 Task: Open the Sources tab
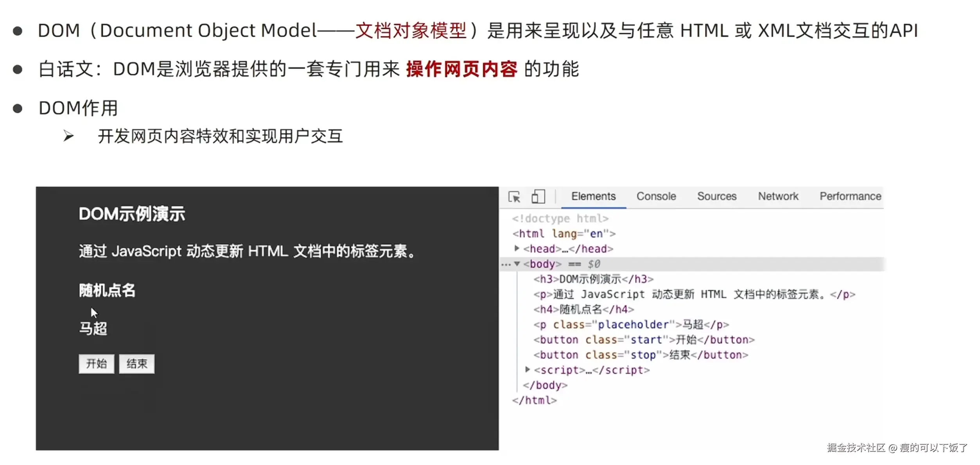pyautogui.click(x=716, y=197)
